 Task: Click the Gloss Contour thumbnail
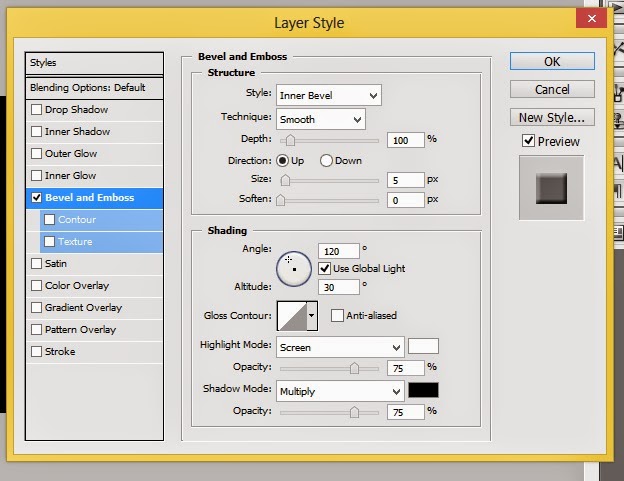[292, 316]
